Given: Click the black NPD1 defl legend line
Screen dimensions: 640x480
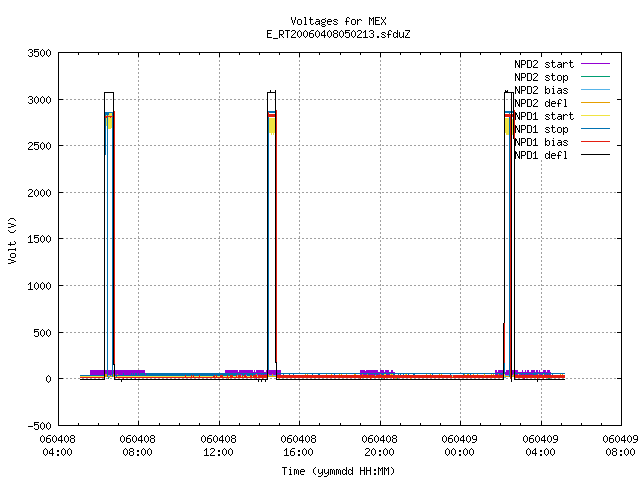Looking at the screenshot, I should coord(596,155).
